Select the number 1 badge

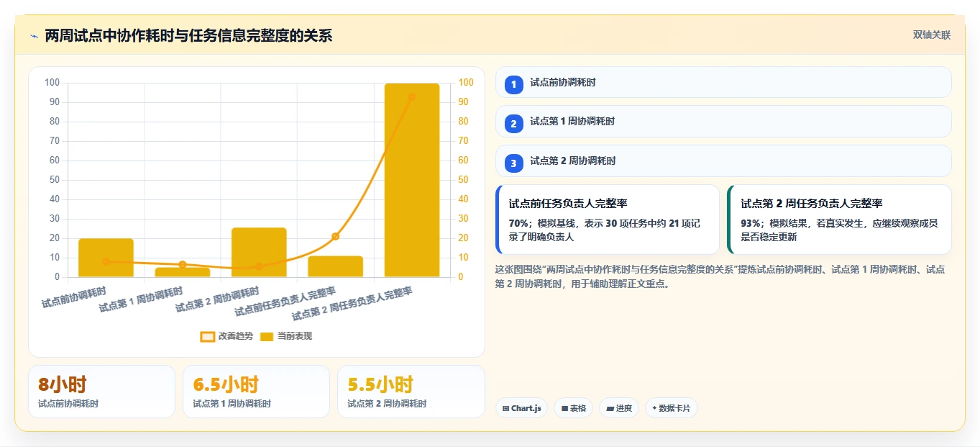[x=513, y=84]
